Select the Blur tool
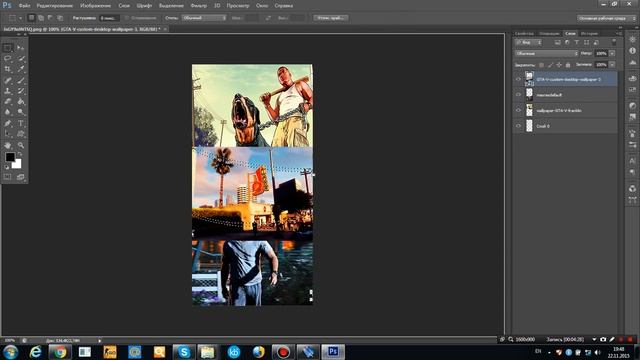 pos(8,112)
